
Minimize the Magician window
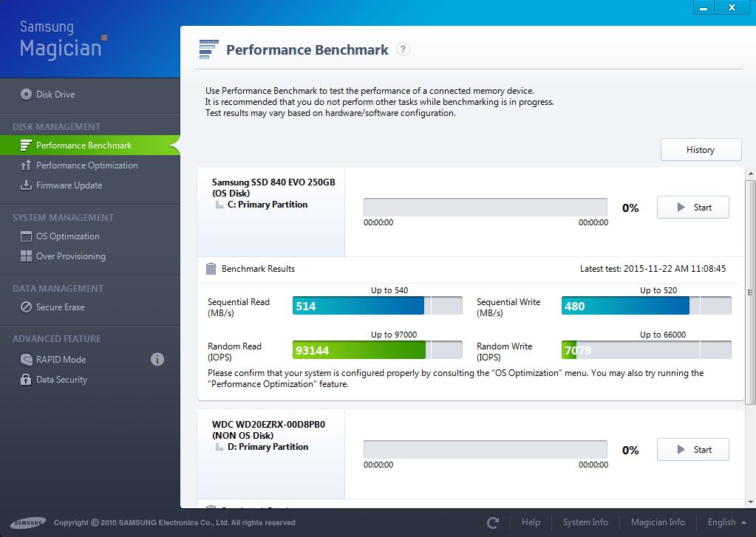704,7
